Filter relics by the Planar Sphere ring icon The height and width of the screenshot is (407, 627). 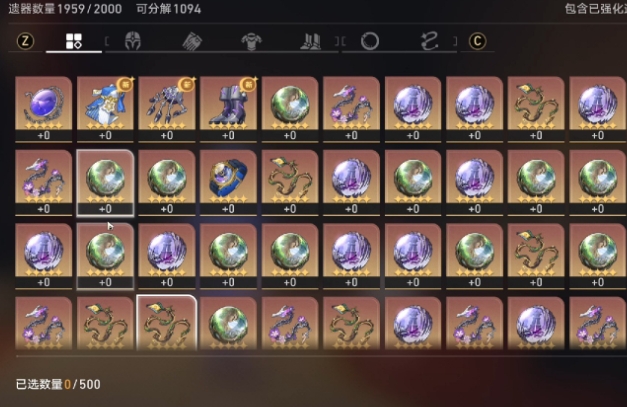[x=369, y=41]
